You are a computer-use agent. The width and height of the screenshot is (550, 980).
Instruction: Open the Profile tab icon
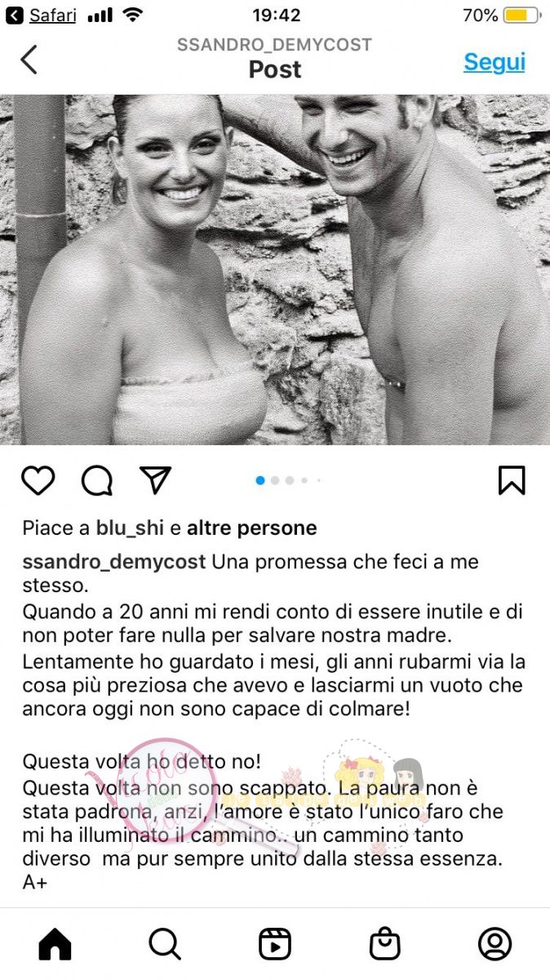[495, 944]
